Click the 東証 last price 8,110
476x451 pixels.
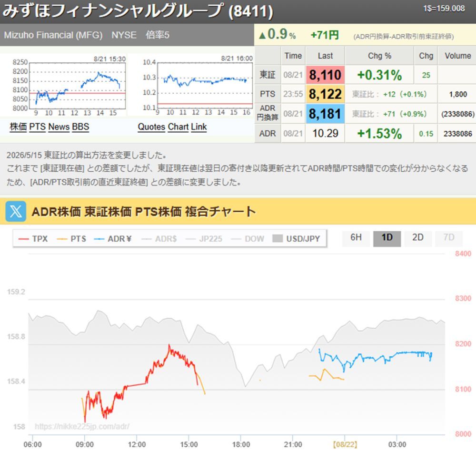tap(325, 75)
